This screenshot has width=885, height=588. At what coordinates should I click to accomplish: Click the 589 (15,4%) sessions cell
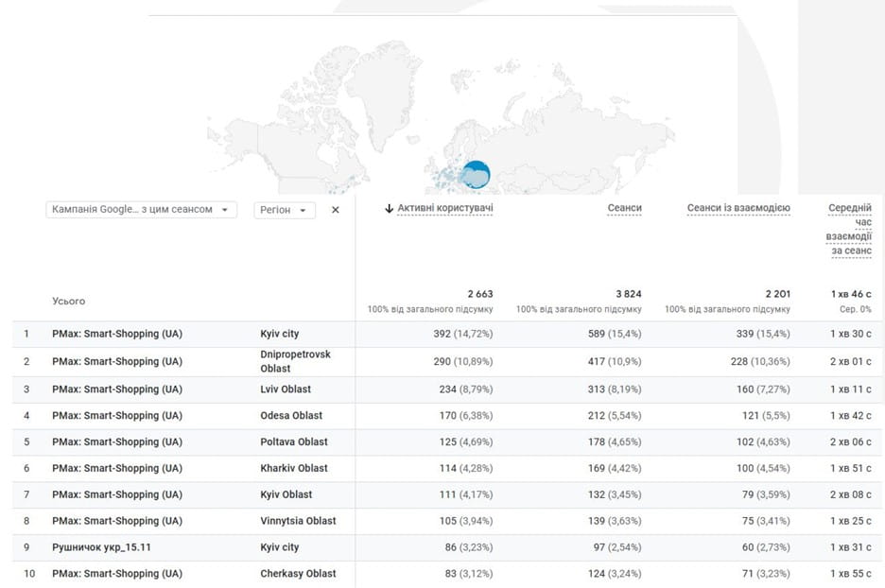(x=615, y=334)
